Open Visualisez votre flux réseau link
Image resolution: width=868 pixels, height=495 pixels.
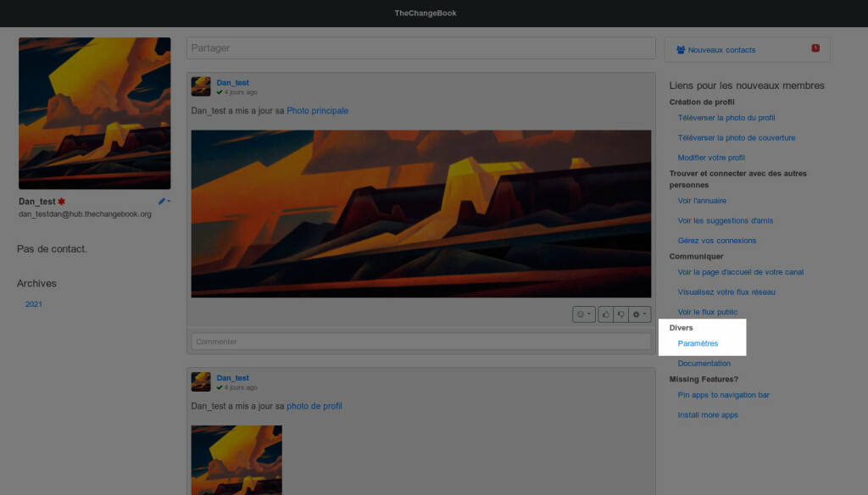726,292
